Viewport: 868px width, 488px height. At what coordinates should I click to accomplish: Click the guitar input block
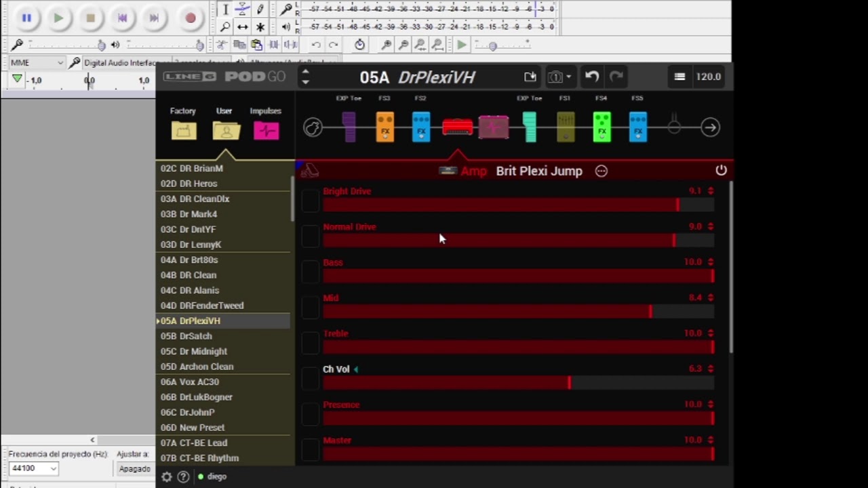coord(313,127)
